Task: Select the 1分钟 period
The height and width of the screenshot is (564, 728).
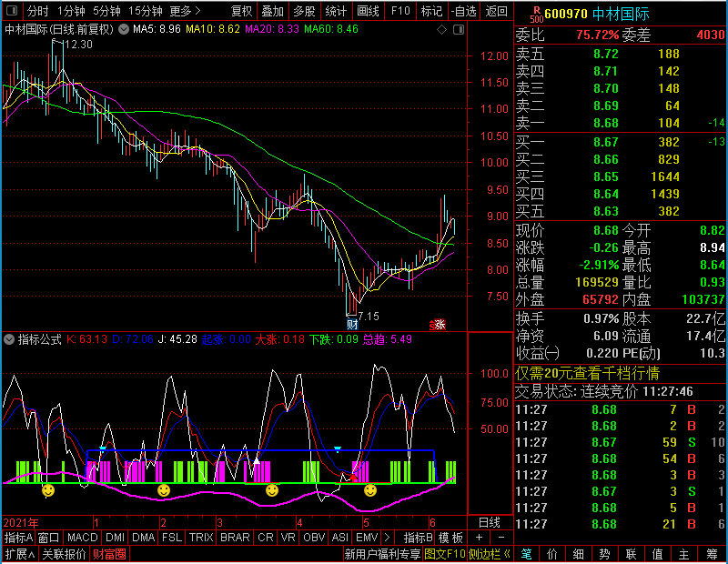Action: point(71,11)
